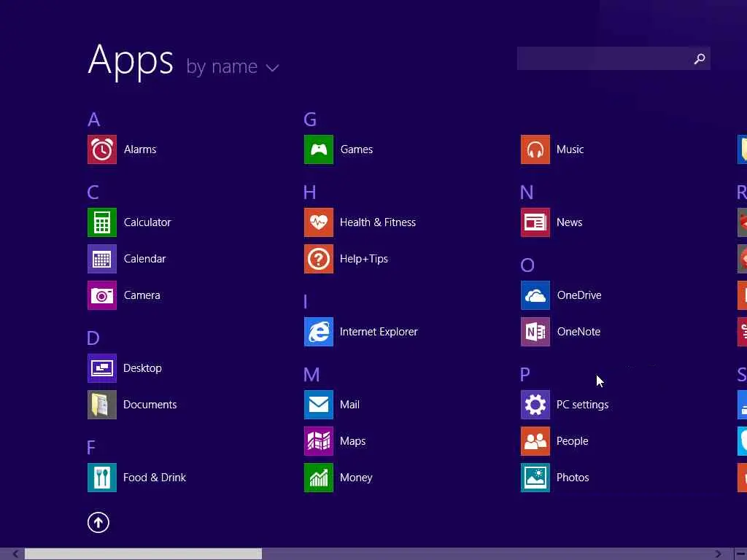Screen dimensions: 747x560
Task: Click the 'Health & Fitness' text label
Action: coord(378,222)
